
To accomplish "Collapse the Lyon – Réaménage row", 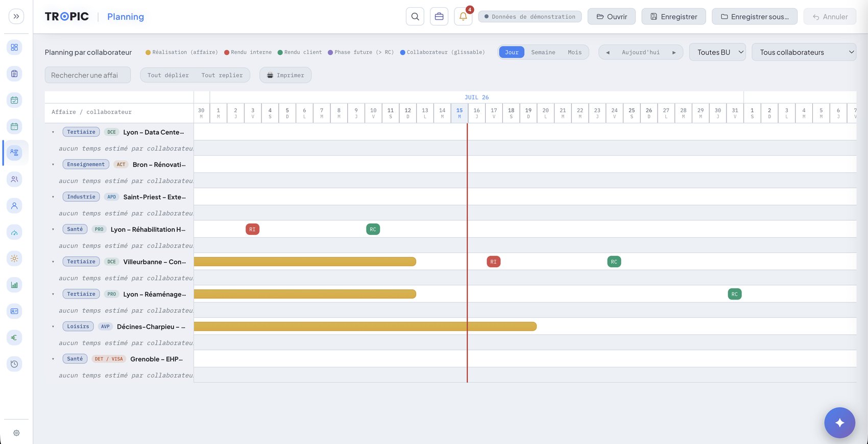I will point(53,294).
